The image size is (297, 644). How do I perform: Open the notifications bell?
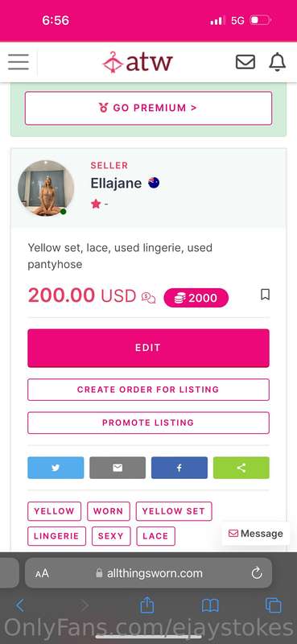pyautogui.click(x=278, y=62)
